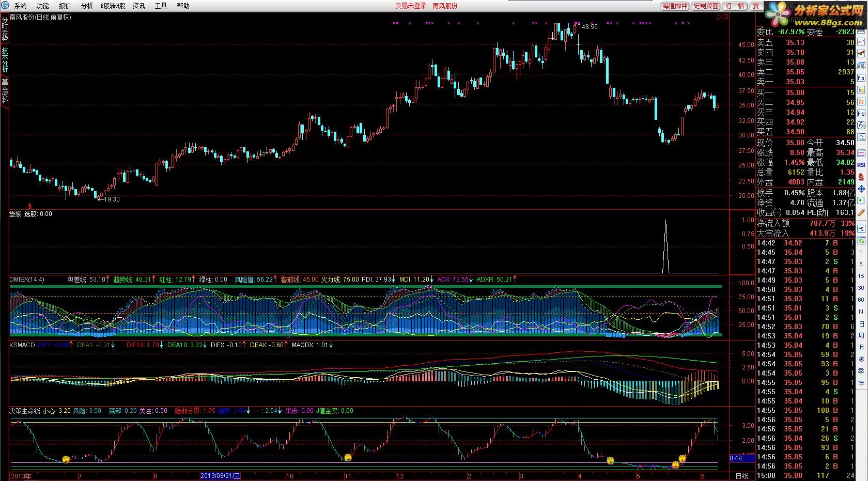Open the quote list table icon

click(861, 30)
